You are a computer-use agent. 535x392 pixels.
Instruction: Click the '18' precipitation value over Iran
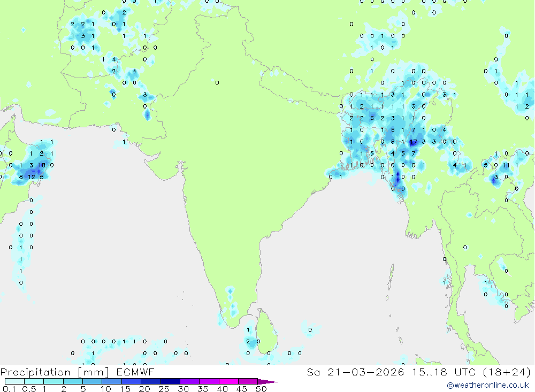42,165
